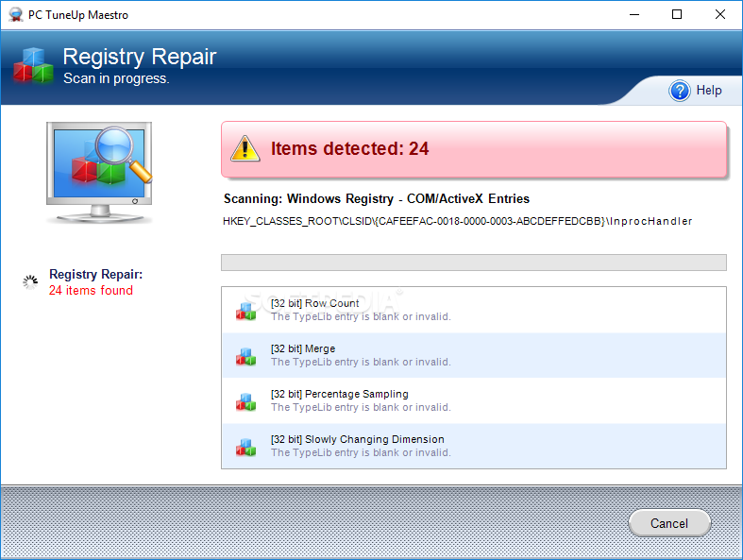
Task: Click the cubes icon beside Merge
Action: tap(245, 356)
